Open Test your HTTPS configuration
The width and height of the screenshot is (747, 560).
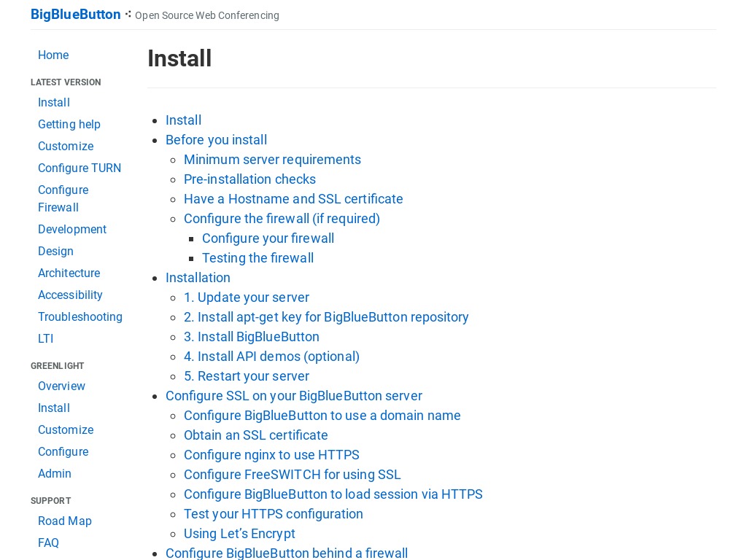274,514
